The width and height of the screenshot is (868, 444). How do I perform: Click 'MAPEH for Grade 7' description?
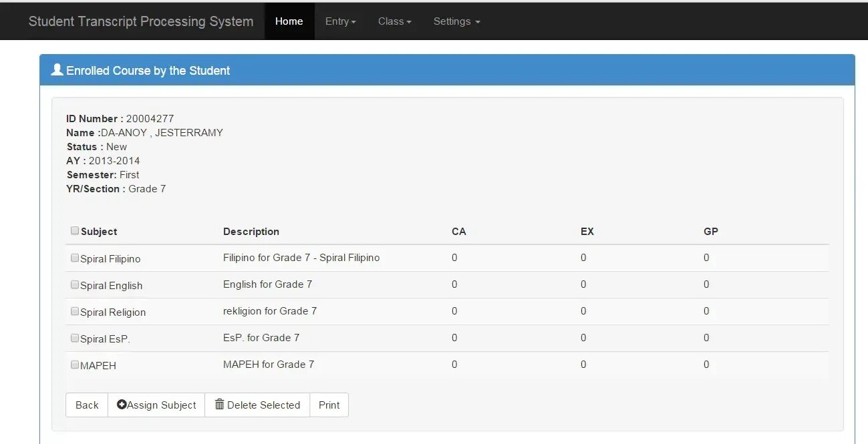click(x=269, y=365)
